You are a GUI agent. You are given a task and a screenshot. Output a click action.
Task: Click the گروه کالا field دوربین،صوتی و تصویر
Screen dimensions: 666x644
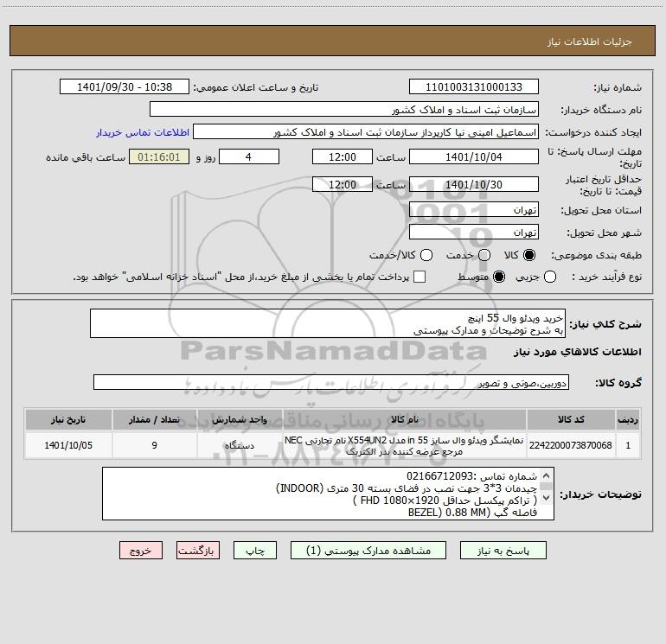(x=331, y=382)
